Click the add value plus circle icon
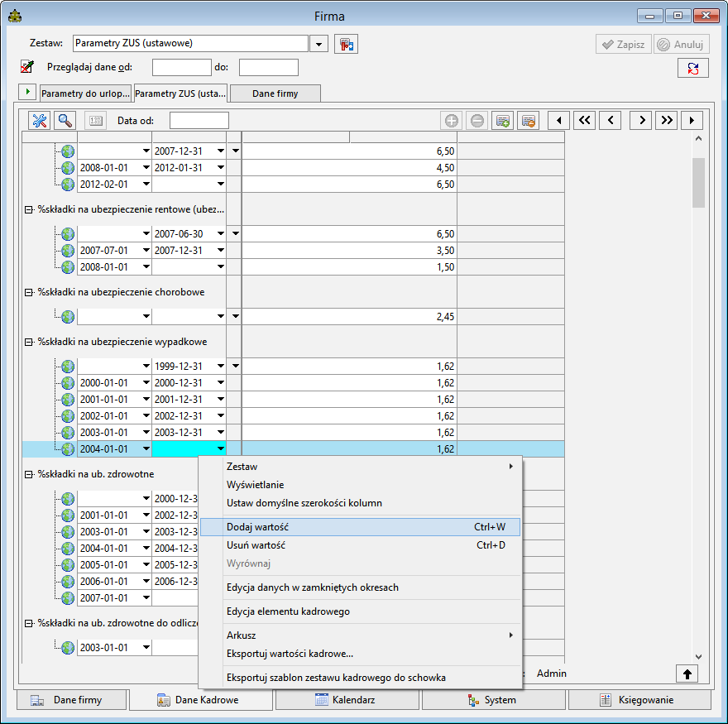728x724 pixels. tap(452, 121)
